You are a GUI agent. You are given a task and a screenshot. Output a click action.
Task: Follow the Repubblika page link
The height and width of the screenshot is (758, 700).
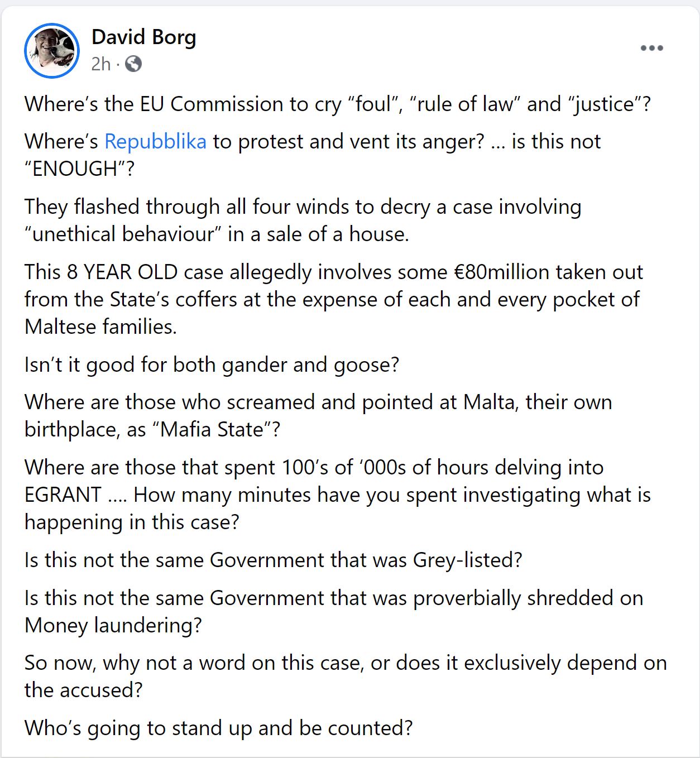pyautogui.click(x=155, y=142)
